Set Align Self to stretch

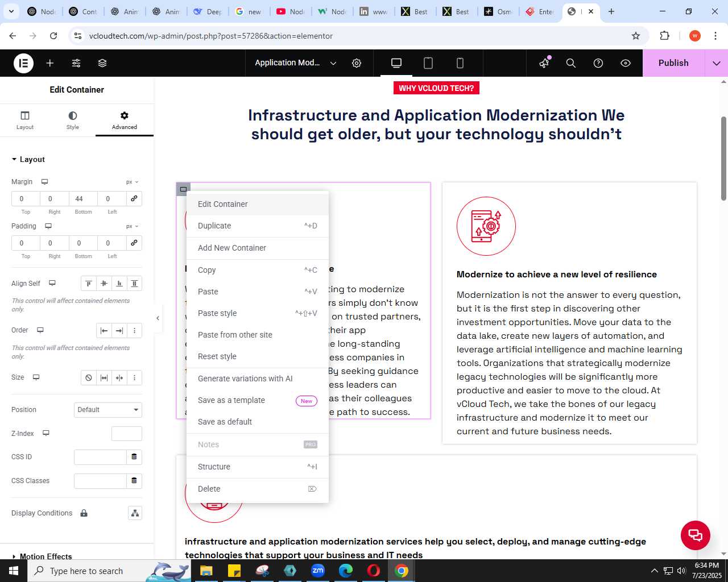coord(135,284)
